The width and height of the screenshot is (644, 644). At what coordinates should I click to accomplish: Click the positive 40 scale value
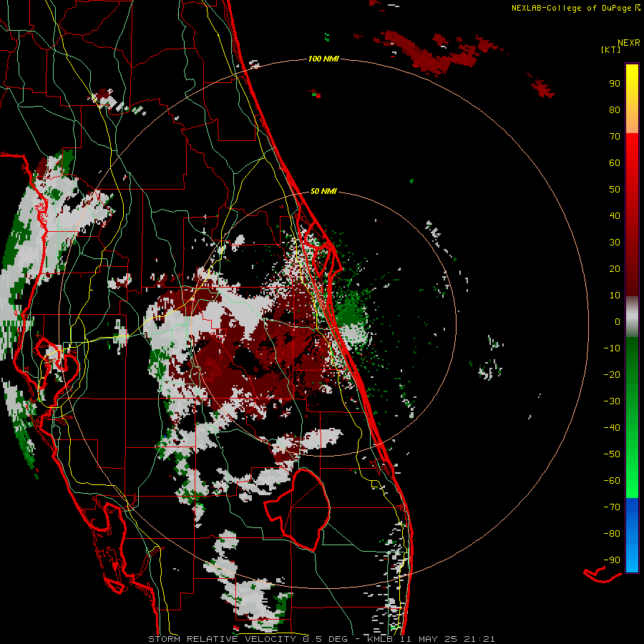(x=615, y=215)
